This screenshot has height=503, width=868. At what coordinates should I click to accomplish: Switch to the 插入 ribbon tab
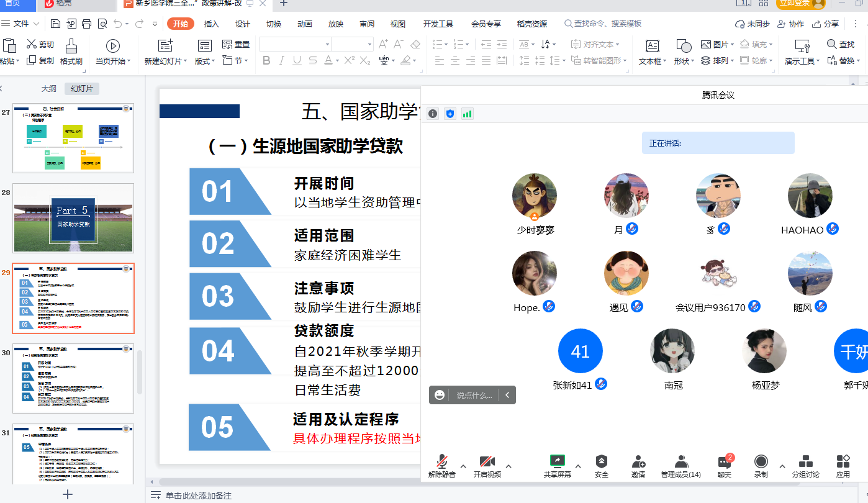pyautogui.click(x=212, y=24)
